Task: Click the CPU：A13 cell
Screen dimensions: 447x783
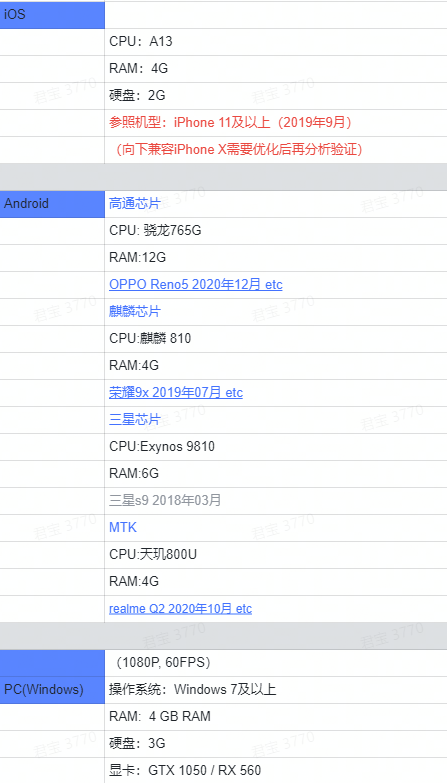Action: point(276,42)
